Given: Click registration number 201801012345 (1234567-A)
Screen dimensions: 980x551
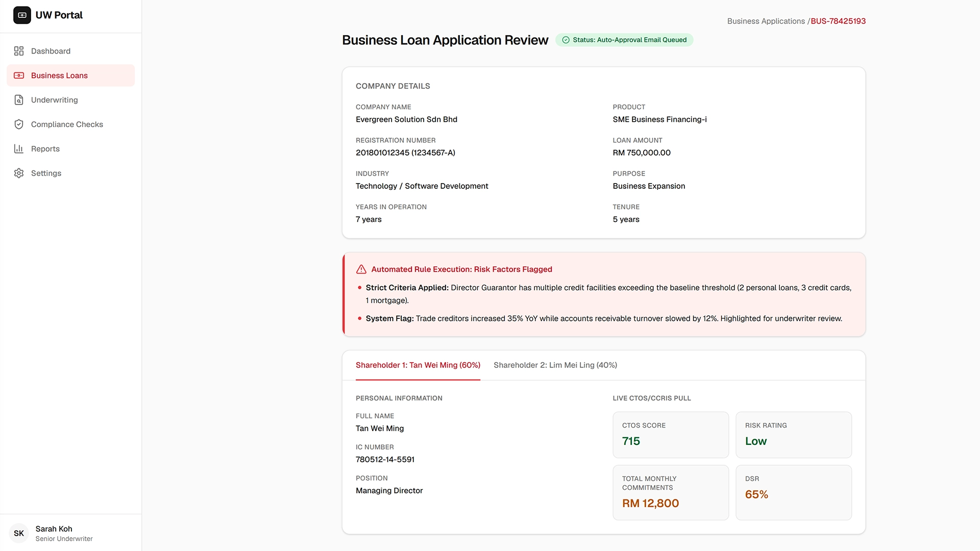Looking at the screenshot, I should 405,153.
